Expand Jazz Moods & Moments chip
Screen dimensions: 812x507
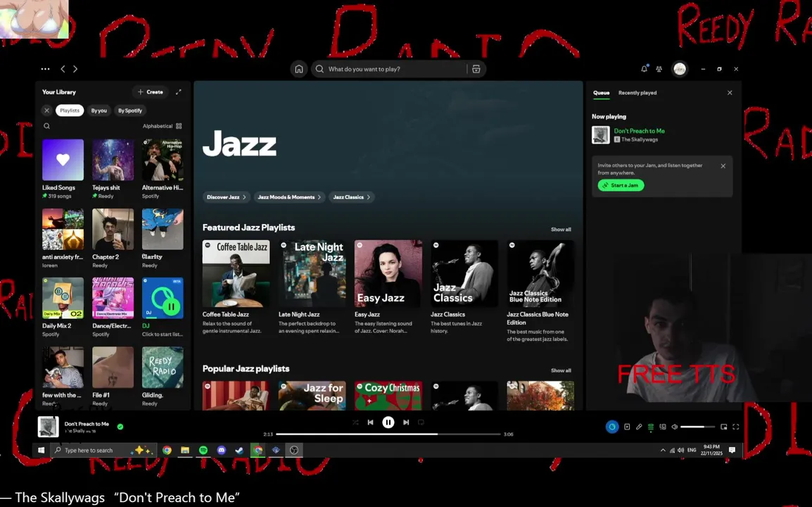coord(289,197)
